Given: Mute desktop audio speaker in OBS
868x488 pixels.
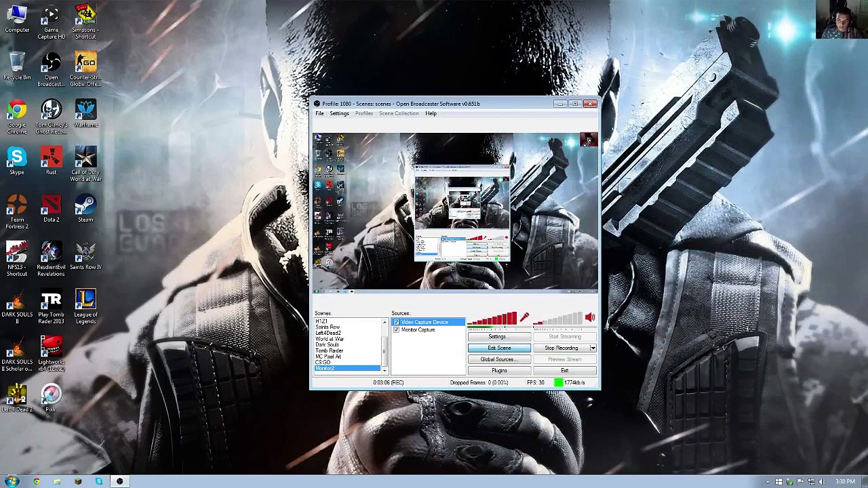Looking at the screenshot, I should pos(590,317).
